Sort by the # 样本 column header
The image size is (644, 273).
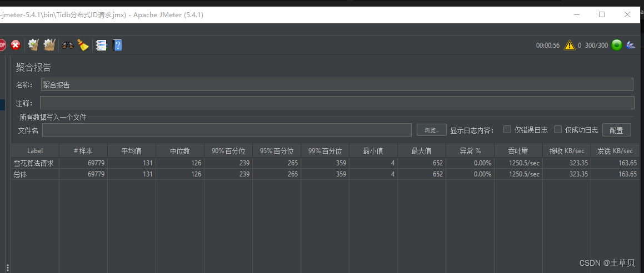coord(83,151)
